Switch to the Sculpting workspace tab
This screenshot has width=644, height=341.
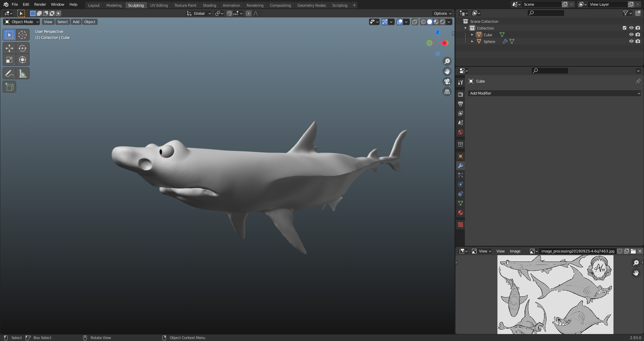(136, 5)
